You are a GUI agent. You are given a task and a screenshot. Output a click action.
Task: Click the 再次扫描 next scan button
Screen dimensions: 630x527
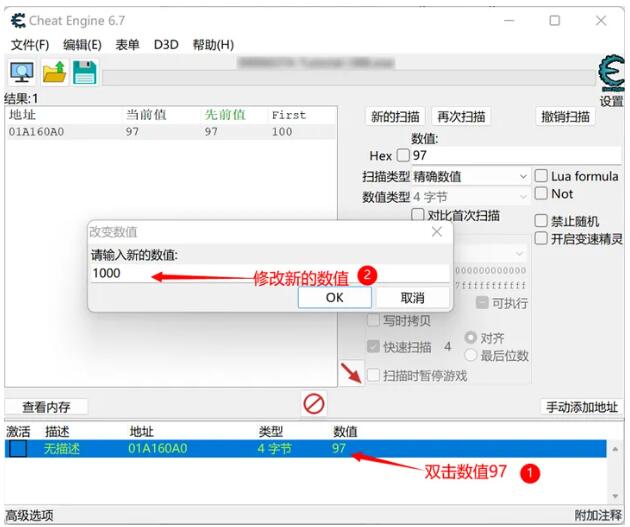(x=462, y=117)
